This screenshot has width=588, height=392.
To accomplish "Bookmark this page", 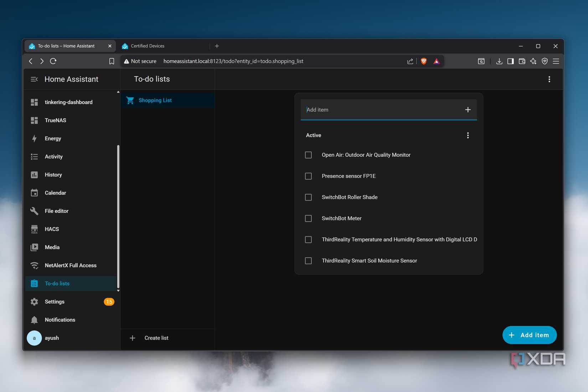I will coord(112,61).
